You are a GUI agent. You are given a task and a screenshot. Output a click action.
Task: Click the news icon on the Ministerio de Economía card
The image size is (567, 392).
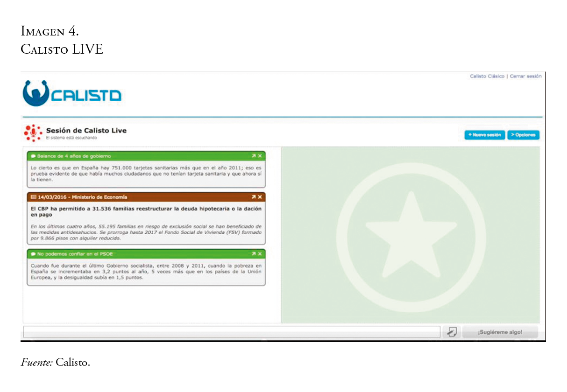(x=33, y=197)
